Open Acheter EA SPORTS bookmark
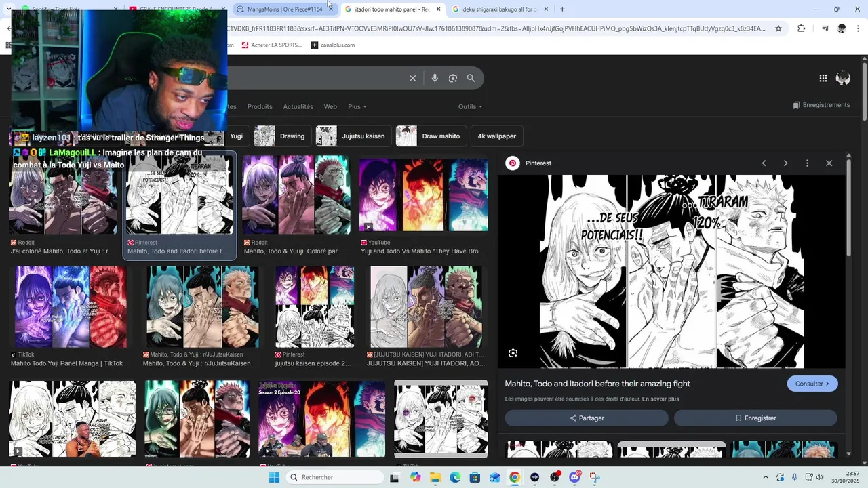 click(x=271, y=45)
